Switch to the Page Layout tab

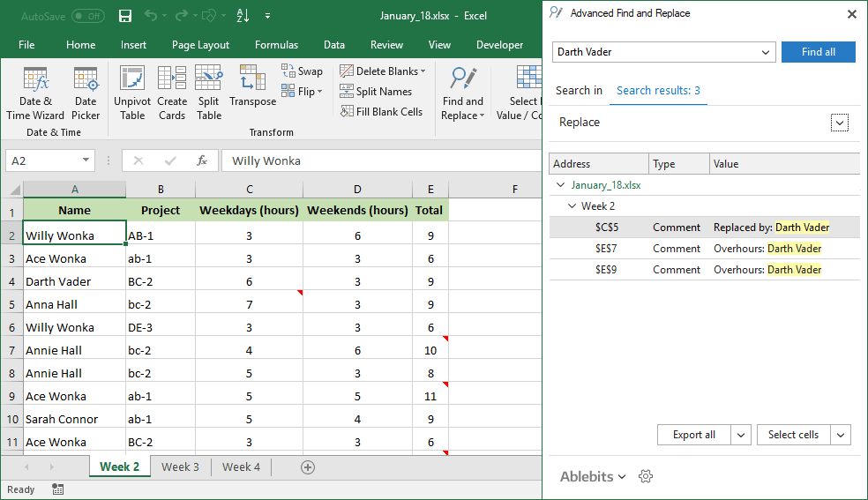pyautogui.click(x=200, y=45)
